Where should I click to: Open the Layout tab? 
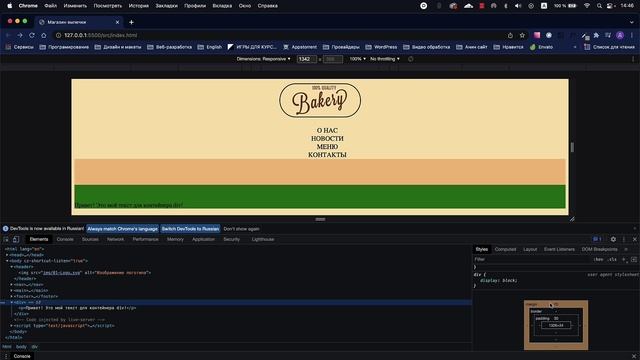coord(530,249)
